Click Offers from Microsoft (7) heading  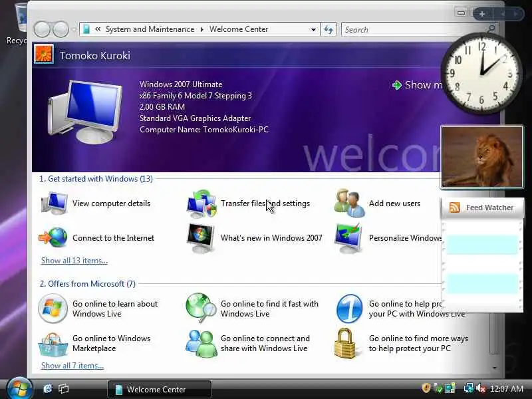[88, 284]
